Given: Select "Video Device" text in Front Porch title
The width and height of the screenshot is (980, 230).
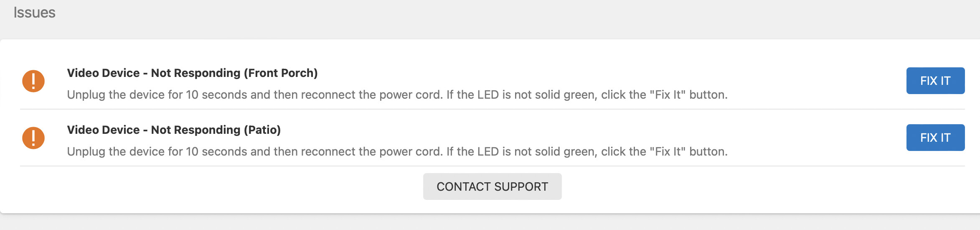Looking at the screenshot, I should tap(103, 73).
